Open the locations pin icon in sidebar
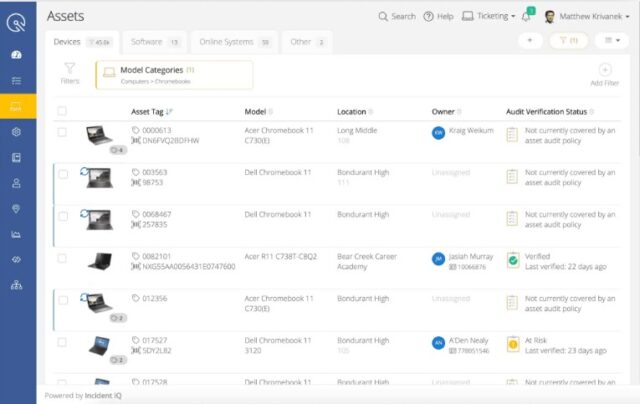640x404 pixels. [16, 209]
